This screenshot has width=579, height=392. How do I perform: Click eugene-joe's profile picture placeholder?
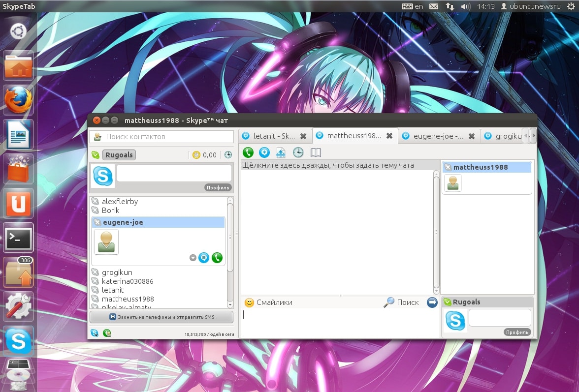coord(106,242)
